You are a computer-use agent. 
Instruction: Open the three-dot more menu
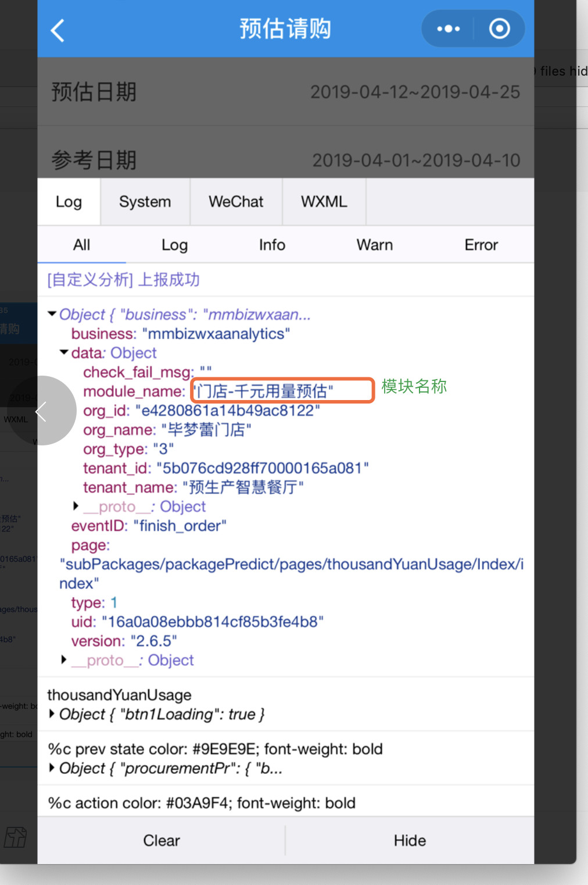(x=448, y=28)
